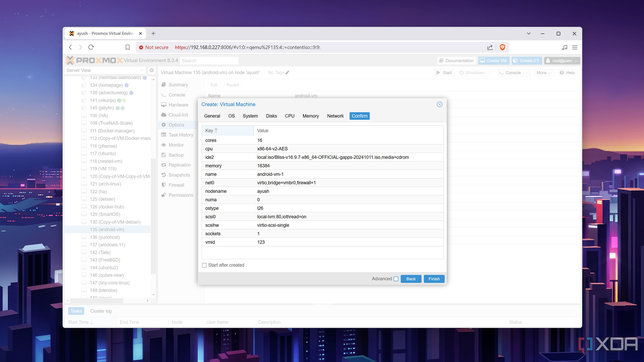Close the Create Virtual Machine dialog
The height and width of the screenshot is (362, 644).
[439, 104]
